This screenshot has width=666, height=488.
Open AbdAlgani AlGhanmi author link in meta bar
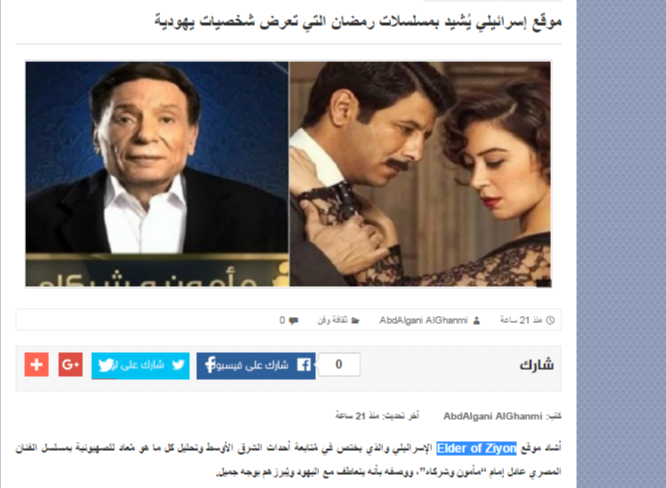[x=423, y=320]
